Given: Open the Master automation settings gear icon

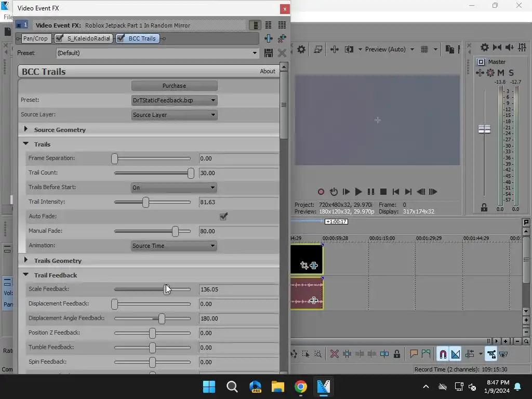Looking at the screenshot, I should [490, 73].
